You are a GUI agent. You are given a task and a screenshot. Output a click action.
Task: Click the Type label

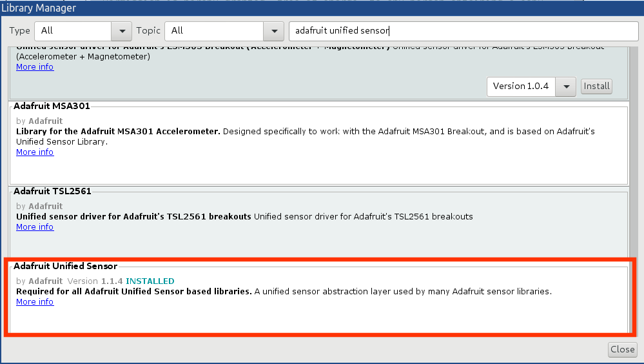(x=20, y=31)
